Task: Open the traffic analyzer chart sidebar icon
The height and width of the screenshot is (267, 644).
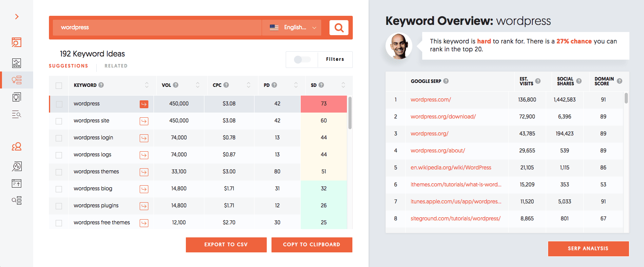Action: pos(17,63)
